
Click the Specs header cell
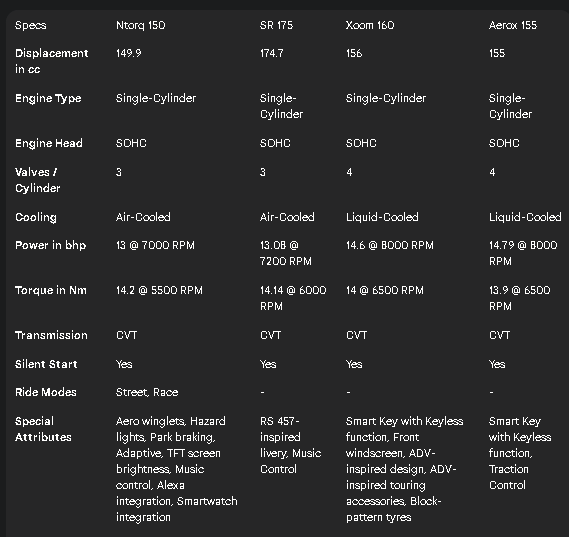click(30, 25)
